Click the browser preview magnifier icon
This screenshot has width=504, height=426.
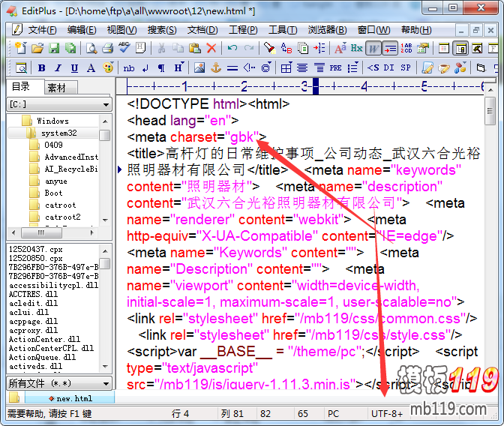pyautogui.click(x=21, y=67)
